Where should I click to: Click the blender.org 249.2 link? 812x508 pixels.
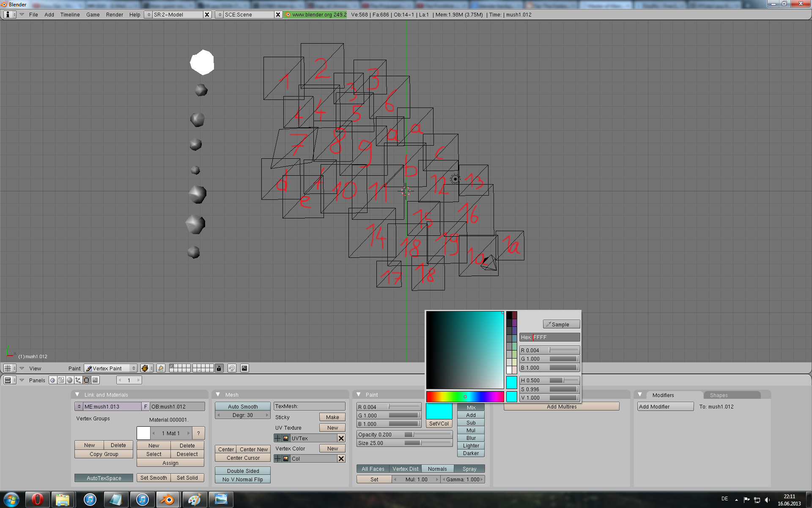point(315,14)
